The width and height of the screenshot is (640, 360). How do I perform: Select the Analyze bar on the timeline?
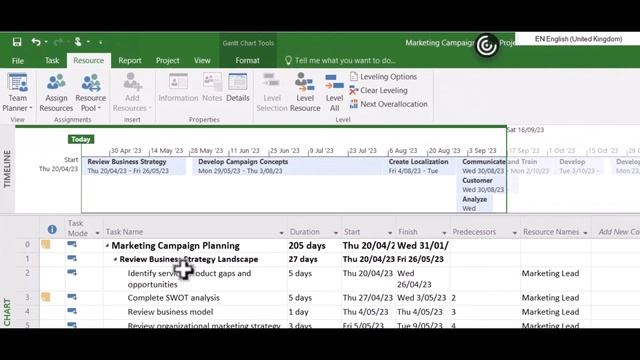pos(475,204)
